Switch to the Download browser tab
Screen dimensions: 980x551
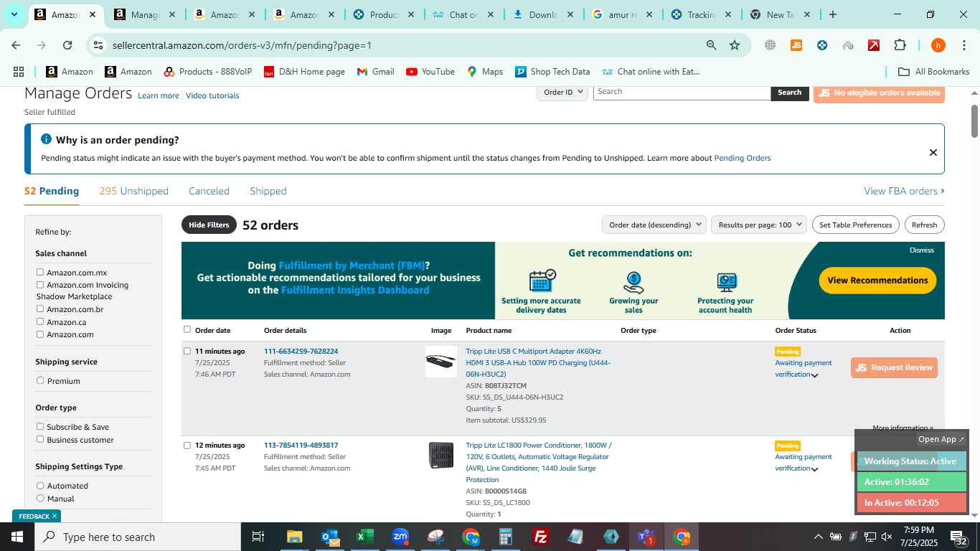tap(543, 14)
